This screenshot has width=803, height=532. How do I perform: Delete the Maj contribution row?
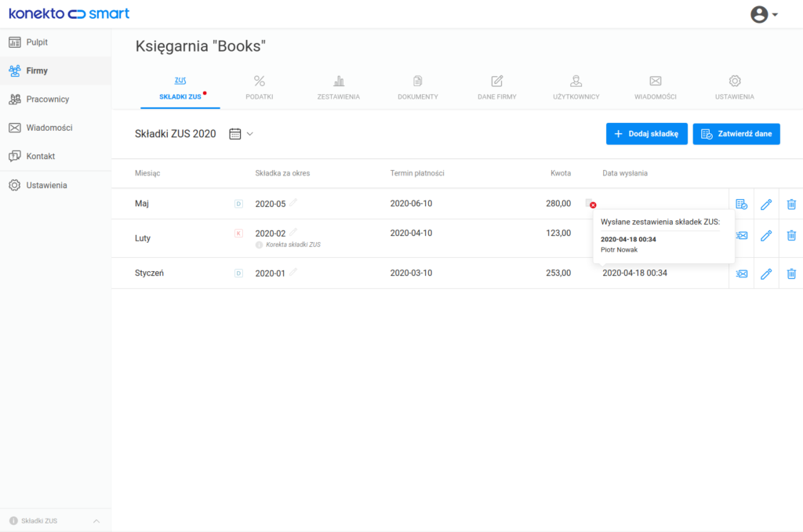pyautogui.click(x=791, y=204)
